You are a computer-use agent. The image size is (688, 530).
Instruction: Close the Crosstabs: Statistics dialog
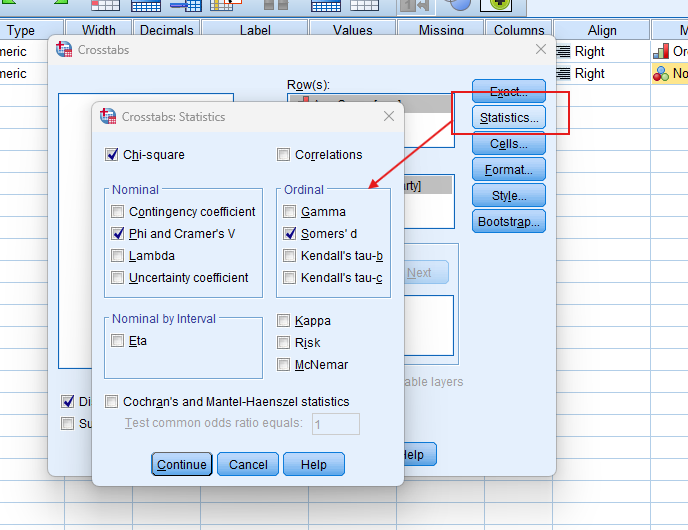click(389, 117)
